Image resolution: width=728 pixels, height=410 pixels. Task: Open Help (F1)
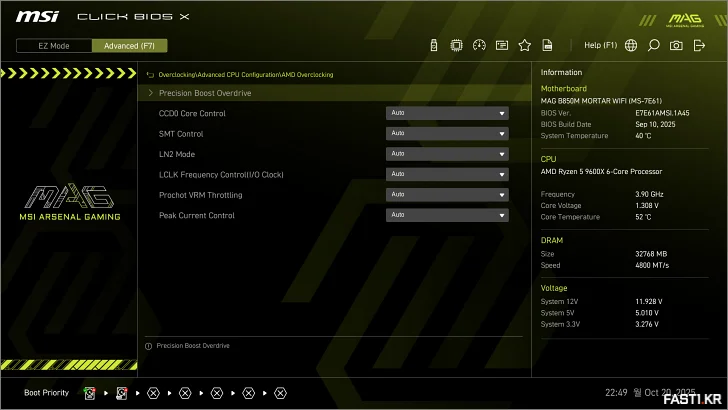600,45
